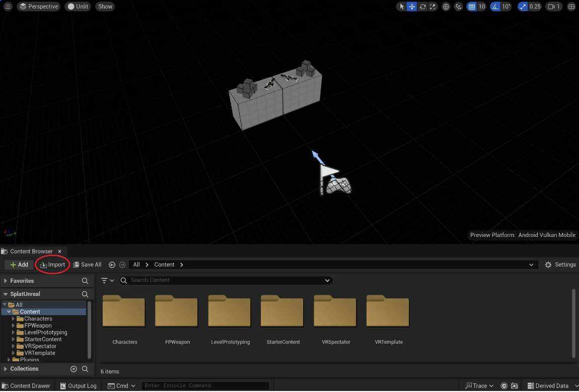Toggle rotation angle snapping
579x392 pixels.
click(495, 7)
